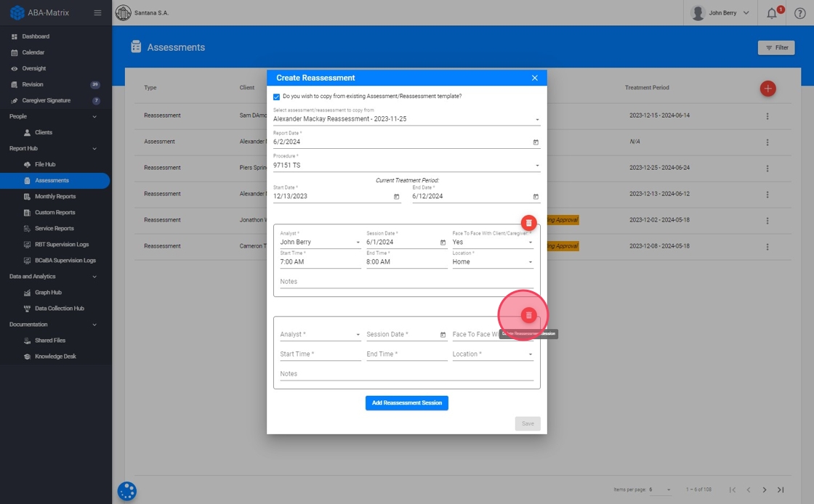814x504 pixels.
Task: Open the John Berry account menu chevron
Action: (x=746, y=13)
